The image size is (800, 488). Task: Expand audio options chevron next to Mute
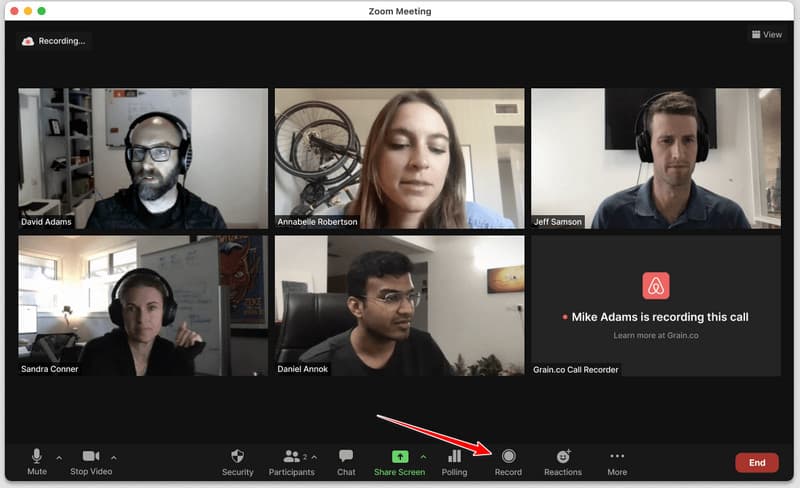59,458
